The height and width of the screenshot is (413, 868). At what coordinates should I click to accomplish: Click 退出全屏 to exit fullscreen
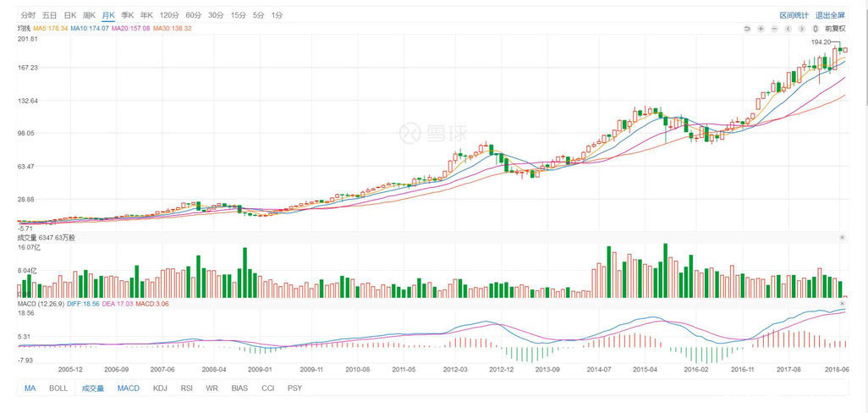click(830, 15)
